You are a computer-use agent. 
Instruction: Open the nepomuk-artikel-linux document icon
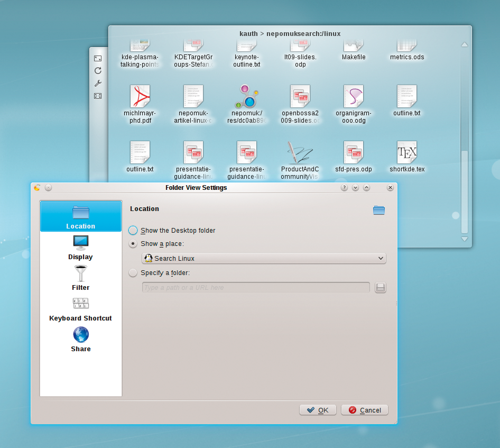click(x=193, y=96)
